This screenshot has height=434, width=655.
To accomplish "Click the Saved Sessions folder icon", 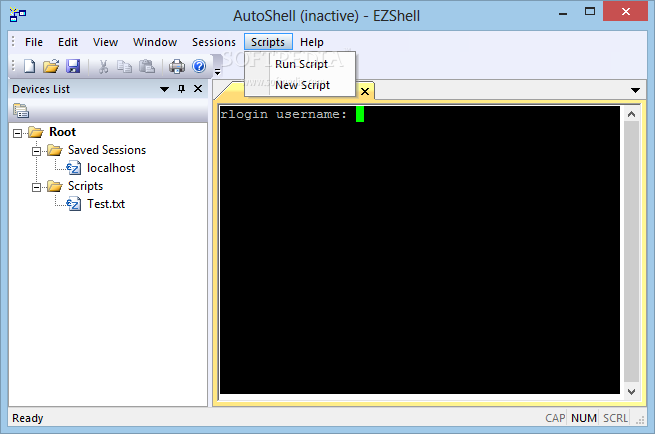I will [x=55, y=150].
